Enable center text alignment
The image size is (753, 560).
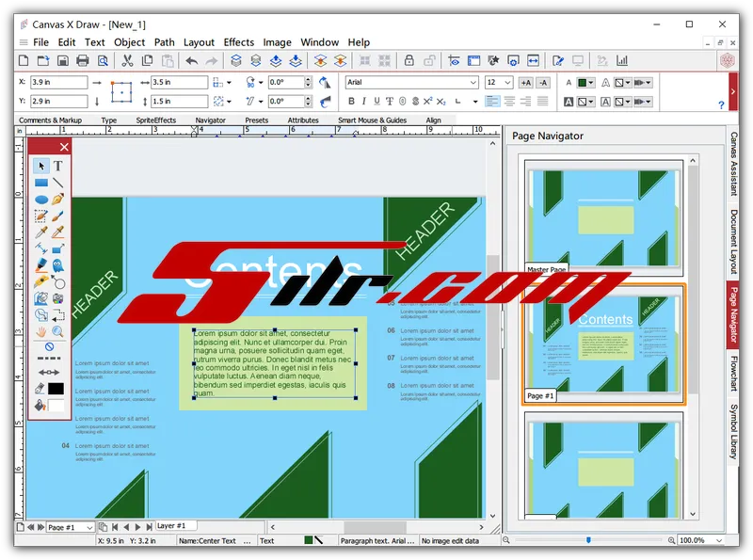pos(509,101)
